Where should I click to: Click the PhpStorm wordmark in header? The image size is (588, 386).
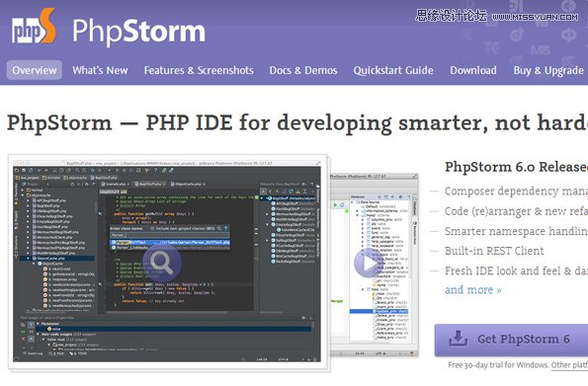click(139, 32)
